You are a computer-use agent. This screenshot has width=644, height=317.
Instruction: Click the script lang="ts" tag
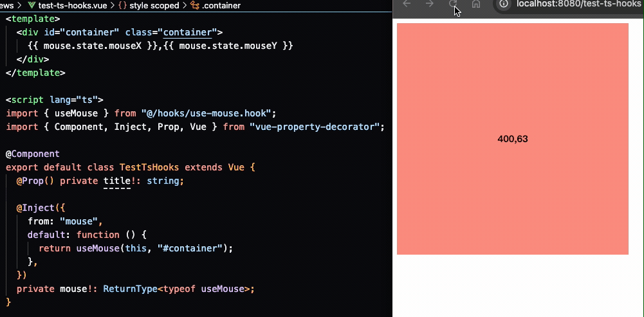pos(55,100)
